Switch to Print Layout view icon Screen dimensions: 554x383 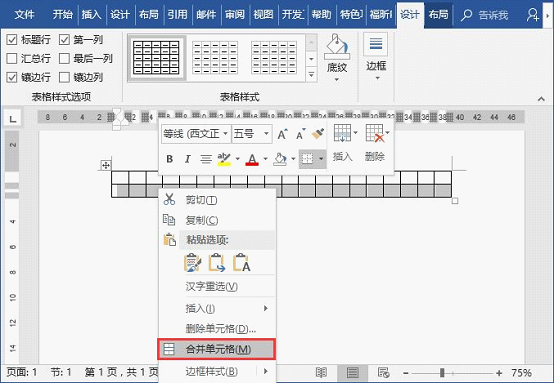click(x=353, y=372)
